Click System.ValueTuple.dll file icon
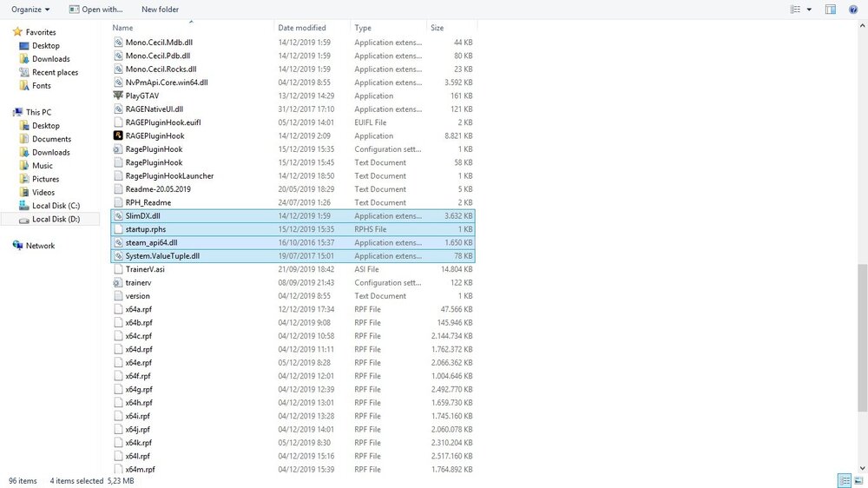 pyautogui.click(x=118, y=256)
